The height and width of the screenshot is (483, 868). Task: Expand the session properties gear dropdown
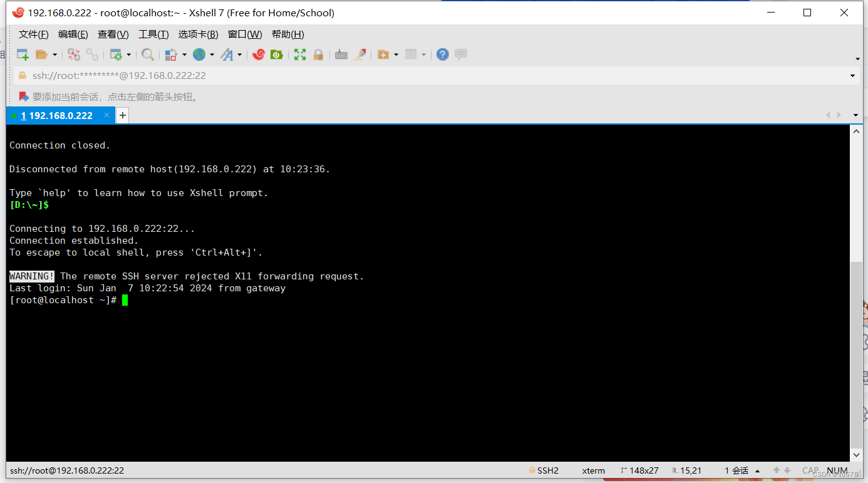(128, 55)
